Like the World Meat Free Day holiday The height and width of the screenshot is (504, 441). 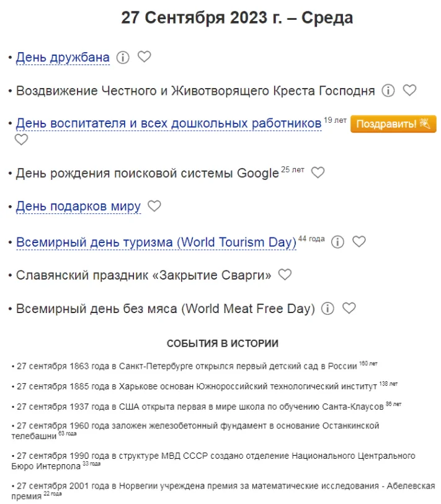point(349,308)
